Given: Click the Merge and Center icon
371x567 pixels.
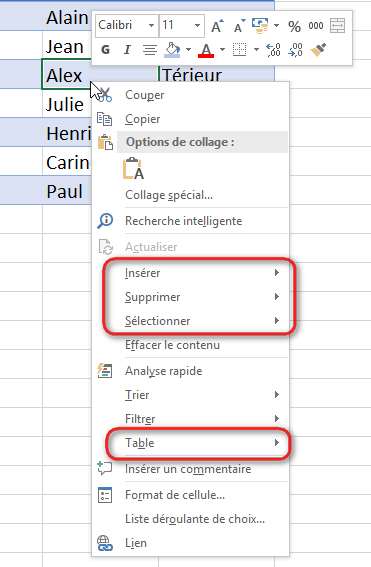Looking at the screenshot, I should coord(338,26).
